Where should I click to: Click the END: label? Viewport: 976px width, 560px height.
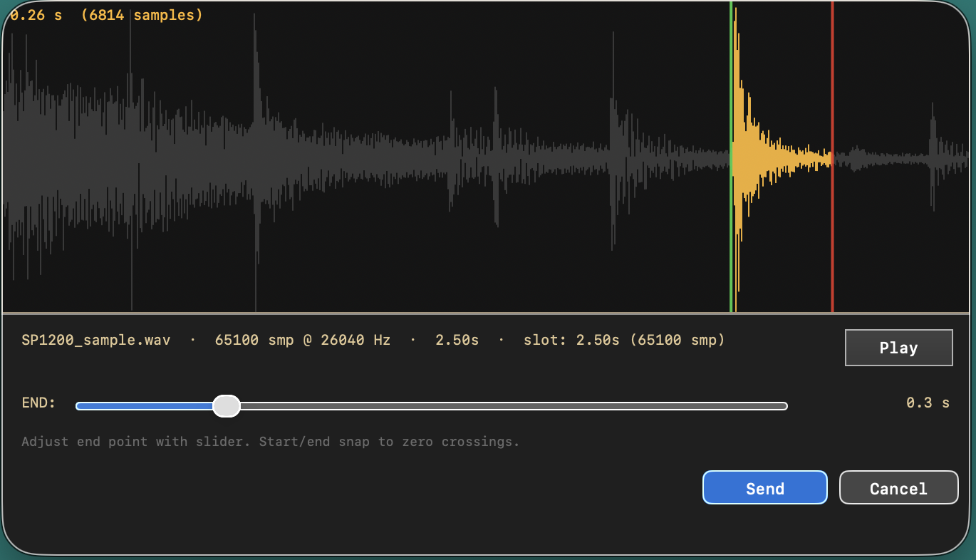(38, 403)
